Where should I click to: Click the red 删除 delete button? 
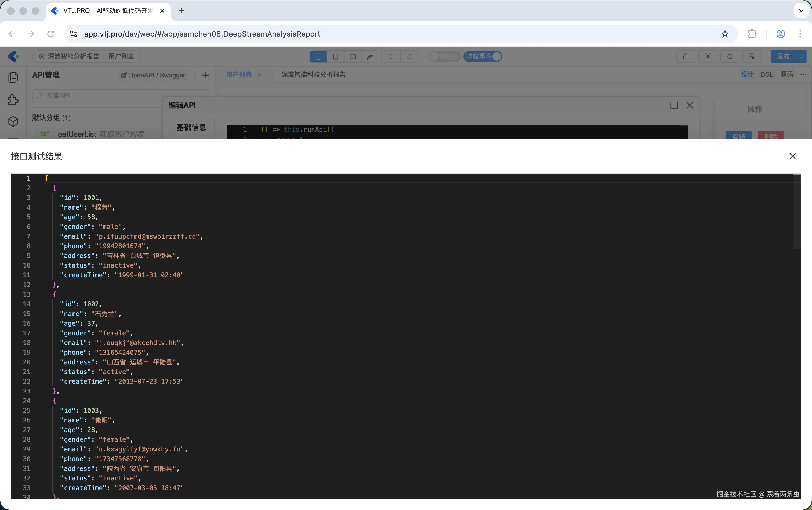tap(771, 136)
